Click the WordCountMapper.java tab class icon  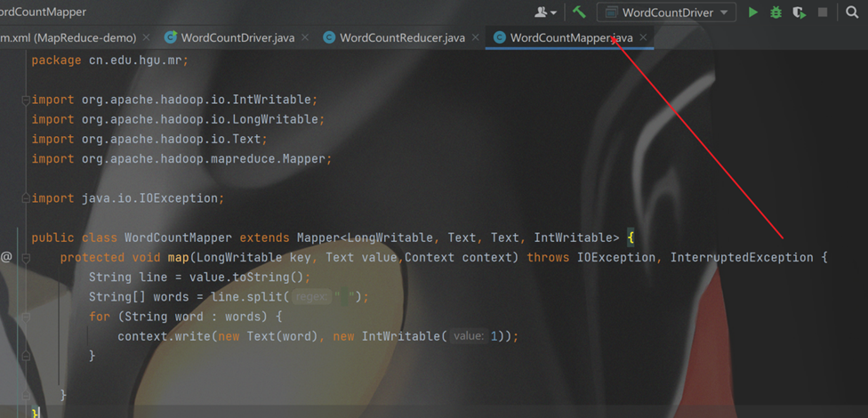(x=500, y=37)
